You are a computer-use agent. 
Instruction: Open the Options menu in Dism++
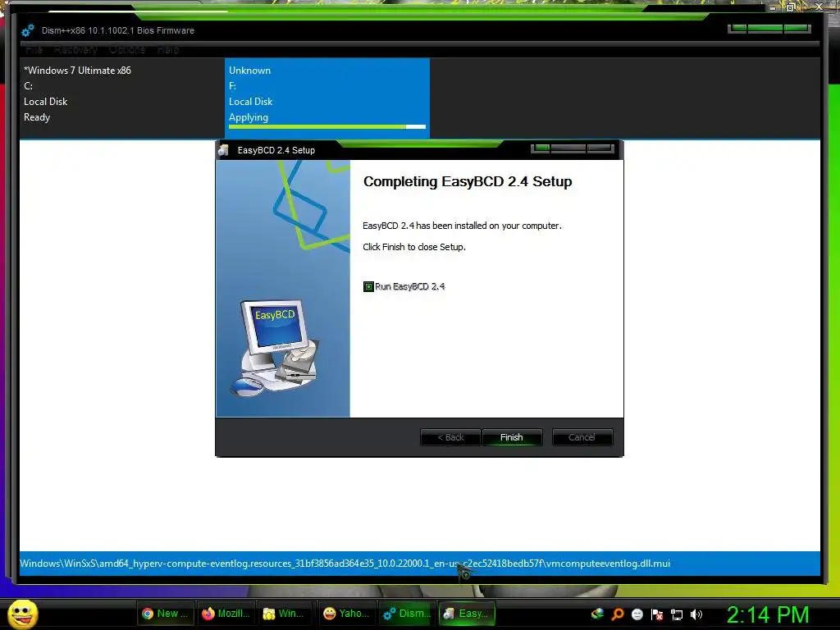click(x=127, y=50)
